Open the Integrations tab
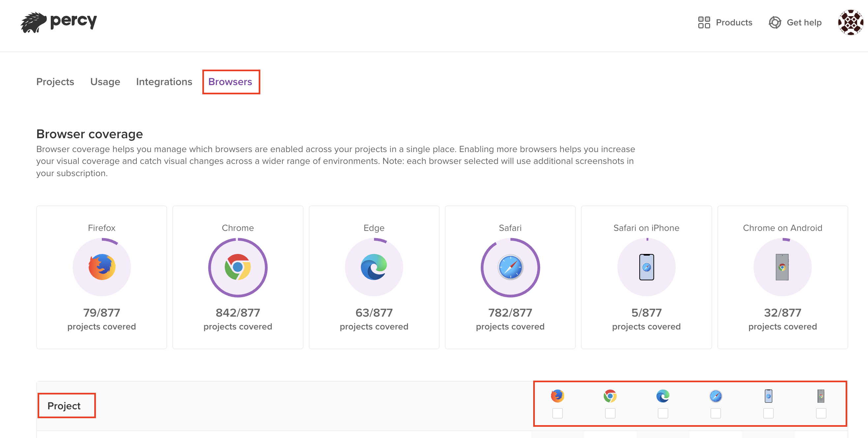Viewport: 868px width, 438px height. 164,81
